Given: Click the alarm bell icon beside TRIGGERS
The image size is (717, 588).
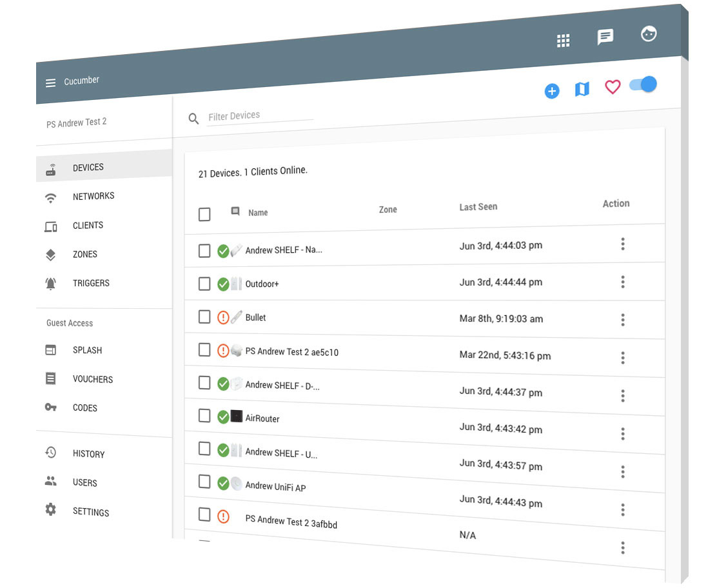Looking at the screenshot, I should [51, 284].
